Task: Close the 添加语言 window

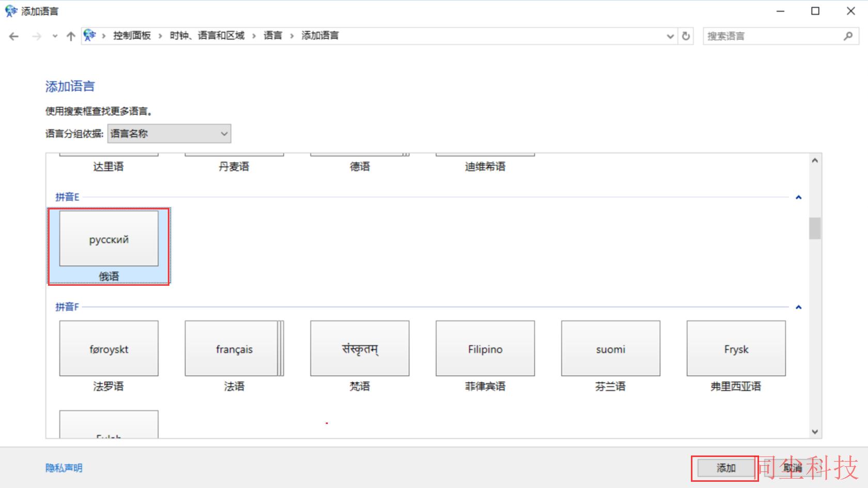Action: (850, 11)
